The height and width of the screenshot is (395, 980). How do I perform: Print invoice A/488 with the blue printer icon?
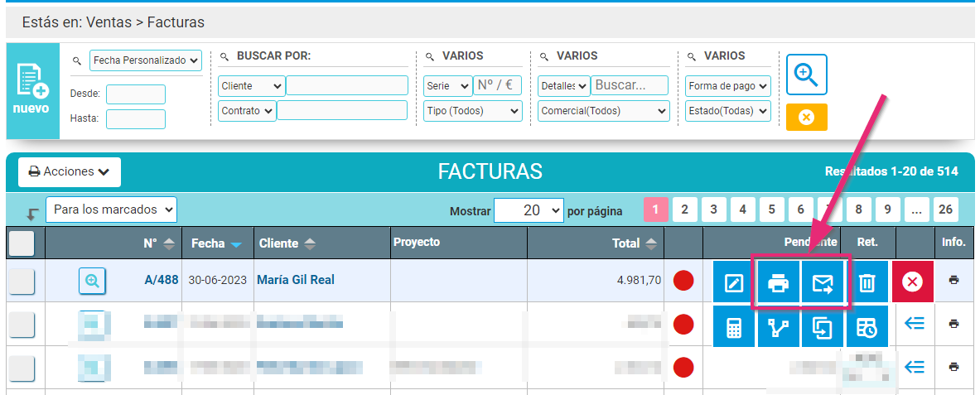click(778, 283)
